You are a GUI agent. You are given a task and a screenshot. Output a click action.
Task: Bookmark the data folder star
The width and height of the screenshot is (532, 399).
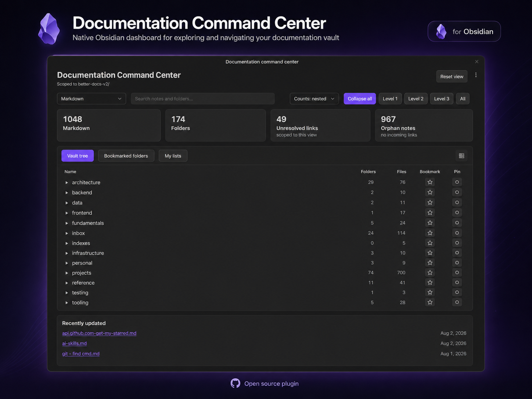[x=430, y=202]
